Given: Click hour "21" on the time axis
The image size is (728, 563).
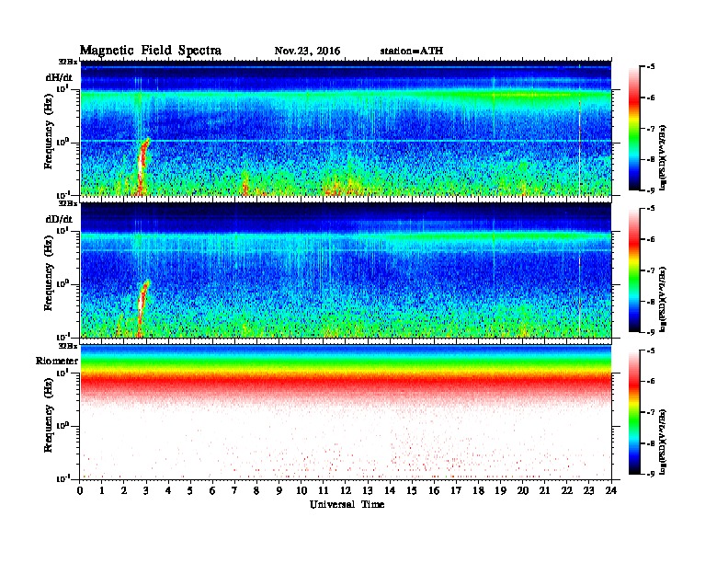Looking at the screenshot, I should 544,490.
